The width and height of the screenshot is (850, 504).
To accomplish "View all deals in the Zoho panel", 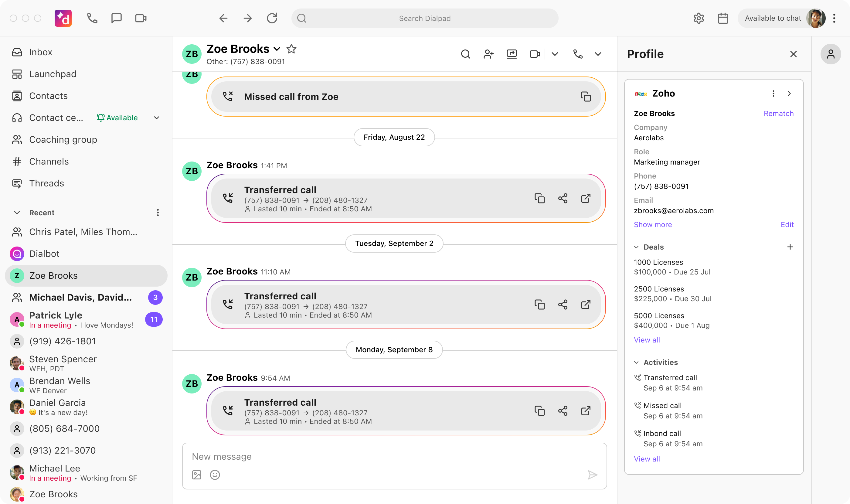I will pyautogui.click(x=646, y=340).
